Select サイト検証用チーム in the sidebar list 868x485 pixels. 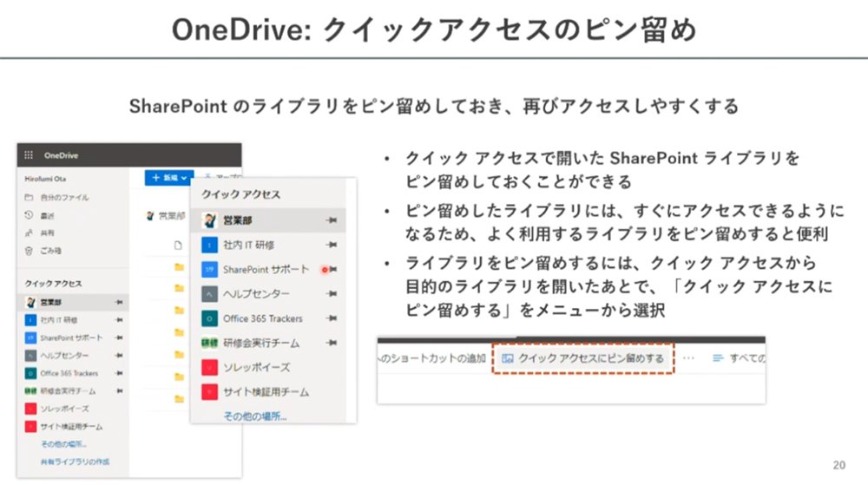coord(71,426)
